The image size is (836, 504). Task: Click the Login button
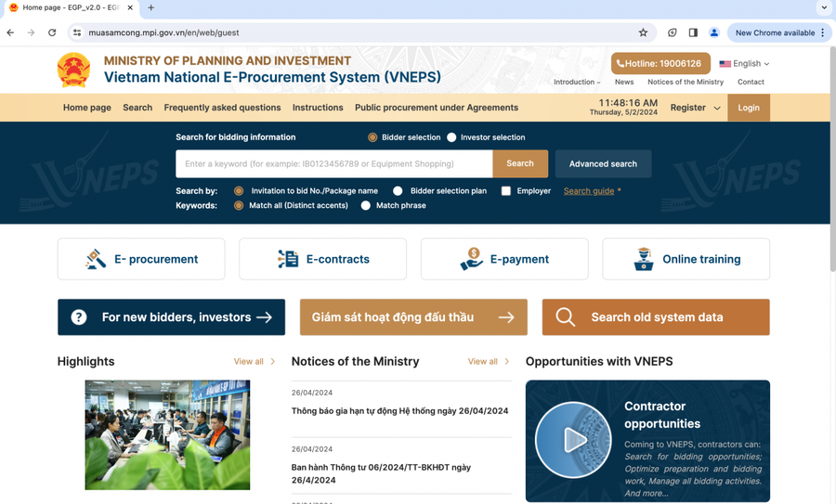[x=749, y=108]
